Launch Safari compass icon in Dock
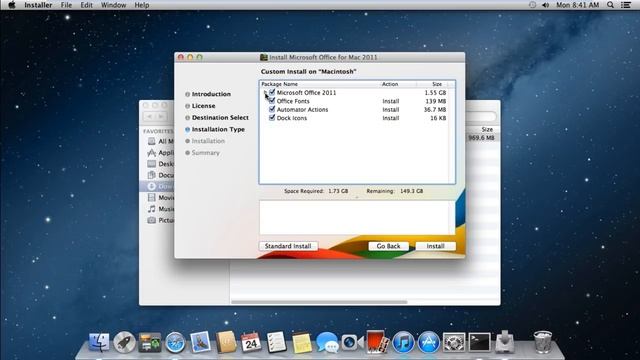 tap(175, 342)
